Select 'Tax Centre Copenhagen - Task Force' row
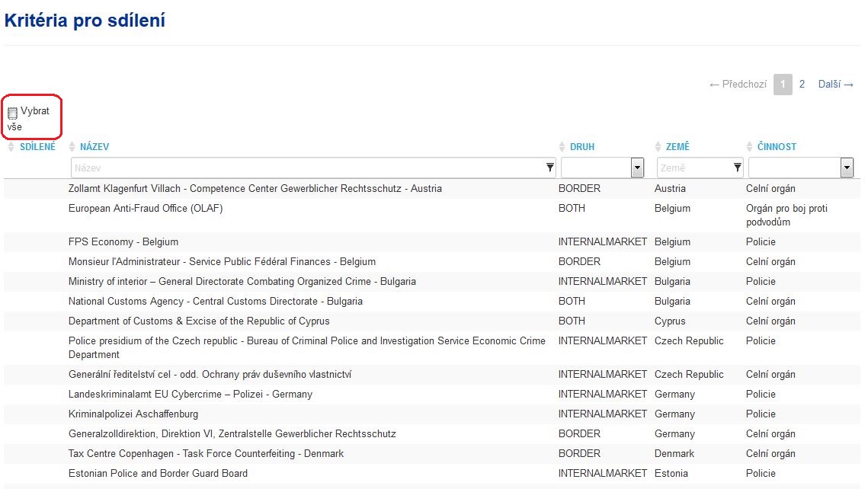 point(432,454)
